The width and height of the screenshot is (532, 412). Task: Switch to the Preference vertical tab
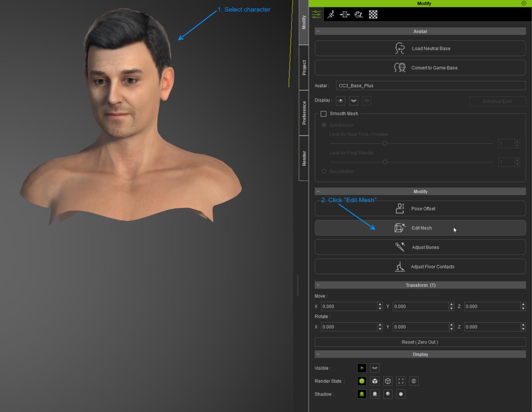pyautogui.click(x=304, y=113)
